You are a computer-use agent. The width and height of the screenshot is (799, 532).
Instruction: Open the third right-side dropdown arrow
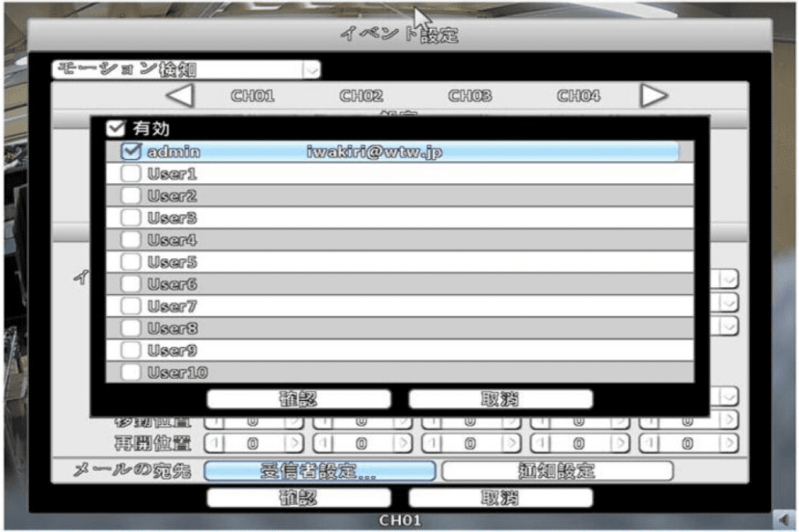click(x=729, y=325)
